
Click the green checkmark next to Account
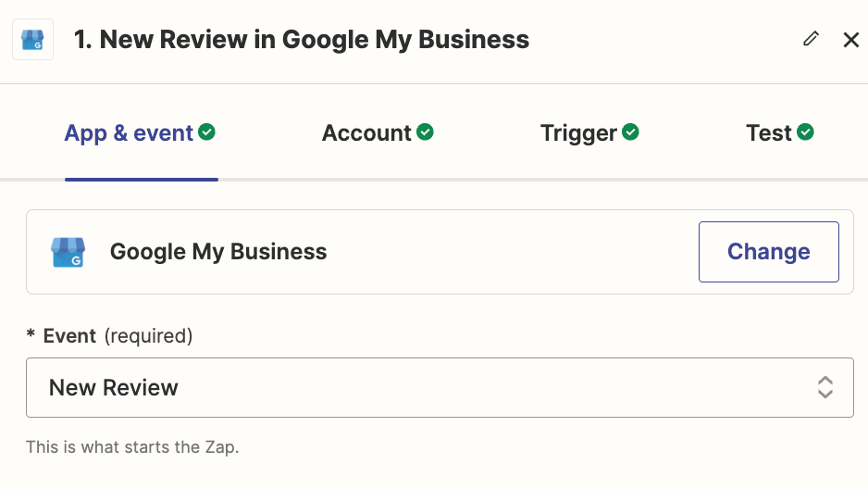pyautogui.click(x=425, y=132)
